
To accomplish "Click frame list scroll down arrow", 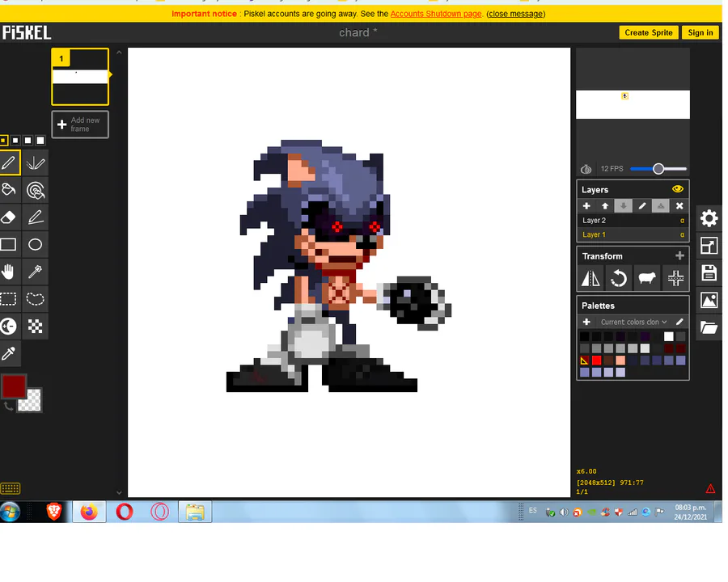I will click(x=119, y=492).
